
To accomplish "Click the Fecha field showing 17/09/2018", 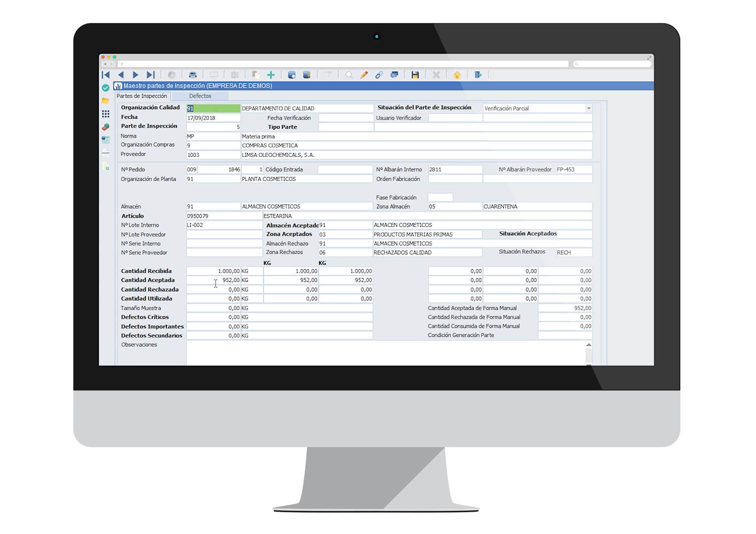I will click(x=213, y=118).
